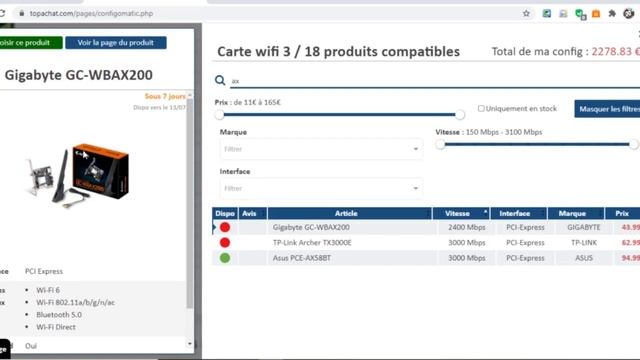Click 'Masquer les filtres' button
Image resolution: width=640 pixels, height=360 pixels.
607,109
